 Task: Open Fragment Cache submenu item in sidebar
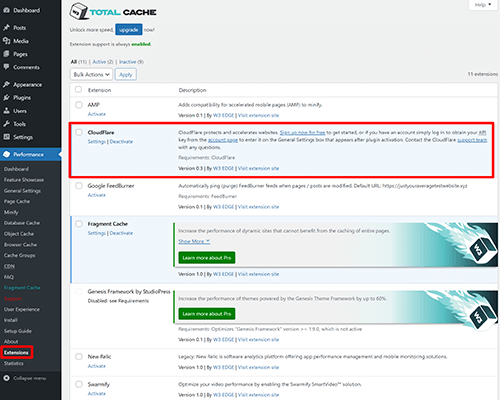pyautogui.click(x=22, y=287)
